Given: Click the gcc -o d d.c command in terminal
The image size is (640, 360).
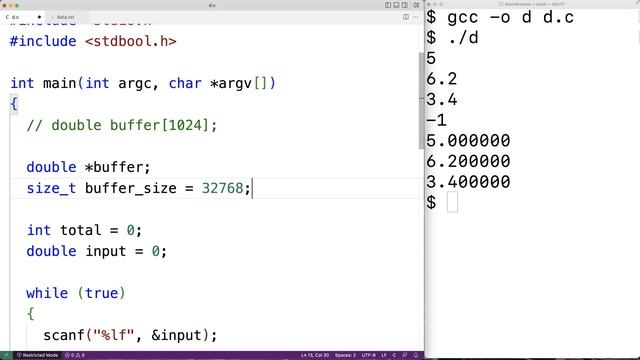Looking at the screenshot, I should tap(511, 18).
